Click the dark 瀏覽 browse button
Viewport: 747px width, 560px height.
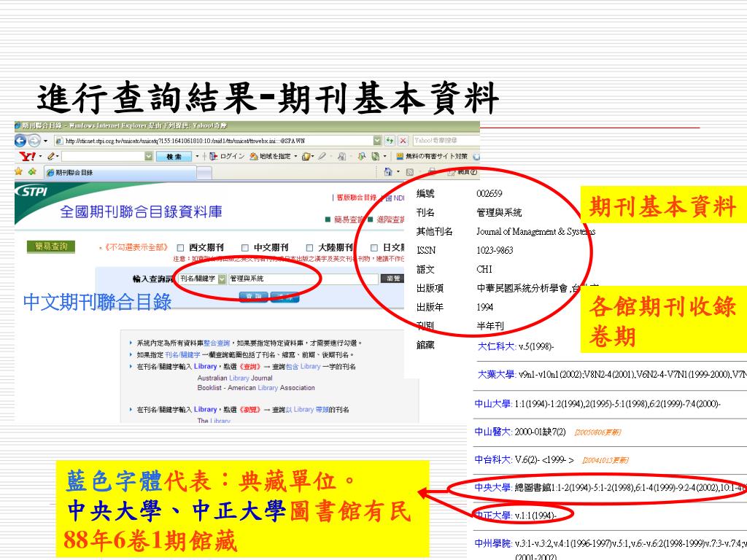point(392,279)
